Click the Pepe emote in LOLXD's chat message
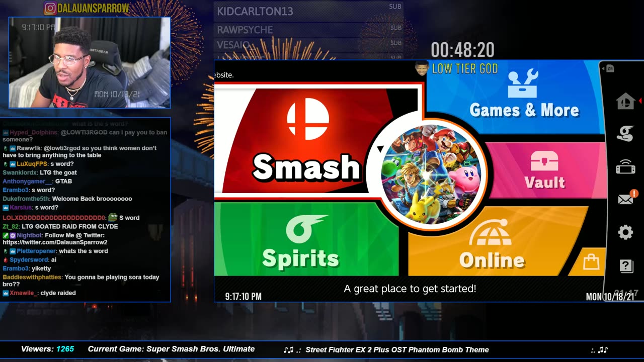Screen dimensions: 644x362 [113, 217]
